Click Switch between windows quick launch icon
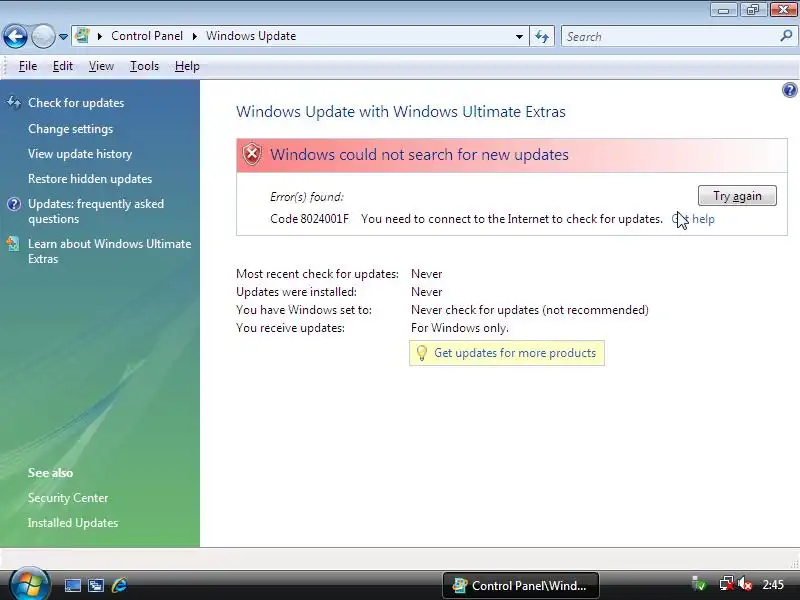The image size is (800, 600). pos(95,585)
